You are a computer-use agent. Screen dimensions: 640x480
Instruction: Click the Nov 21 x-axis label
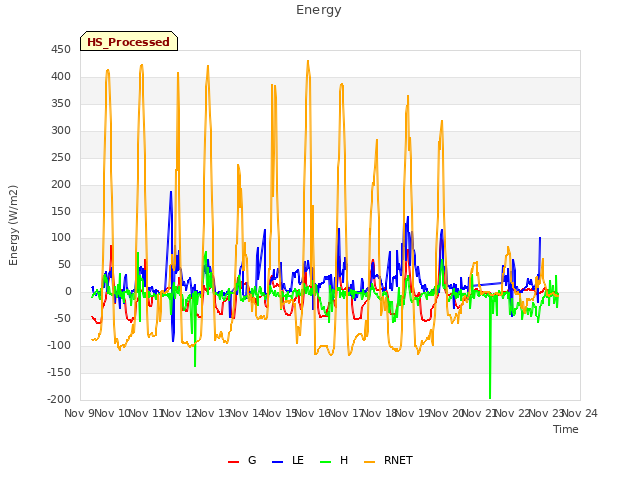480,413
